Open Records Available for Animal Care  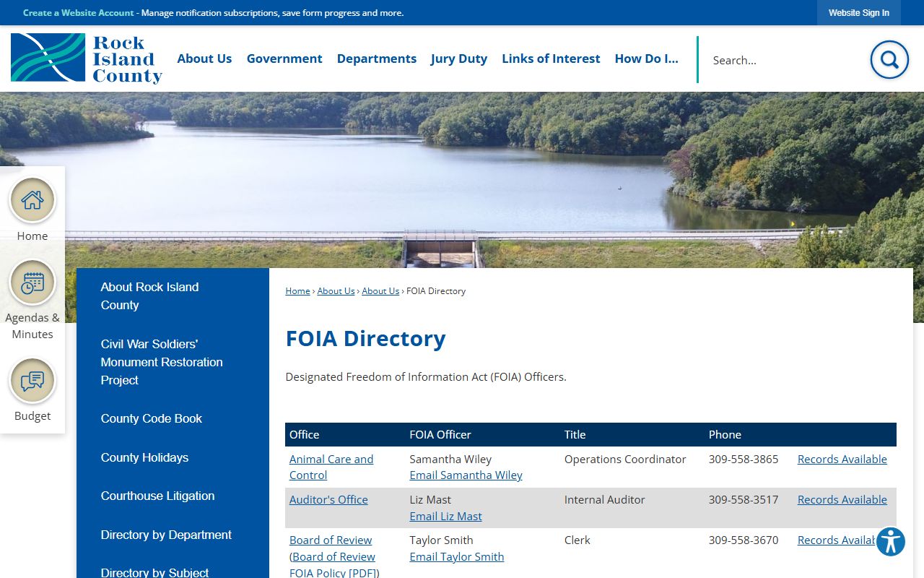pyautogui.click(x=842, y=459)
